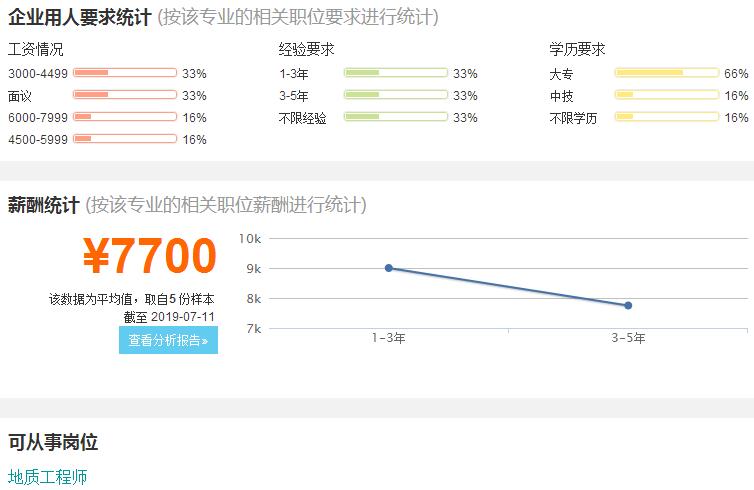Image resolution: width=754 pixels, height=490 pixels.
Task: Click the 大专 education progress bar
Action: pyautogui.click(x=667, y=73)
